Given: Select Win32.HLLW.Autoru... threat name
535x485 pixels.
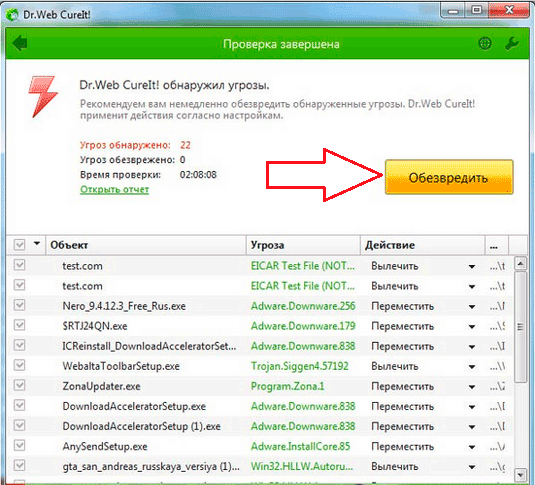Looking at the screenshot, I should click(302, 466).
